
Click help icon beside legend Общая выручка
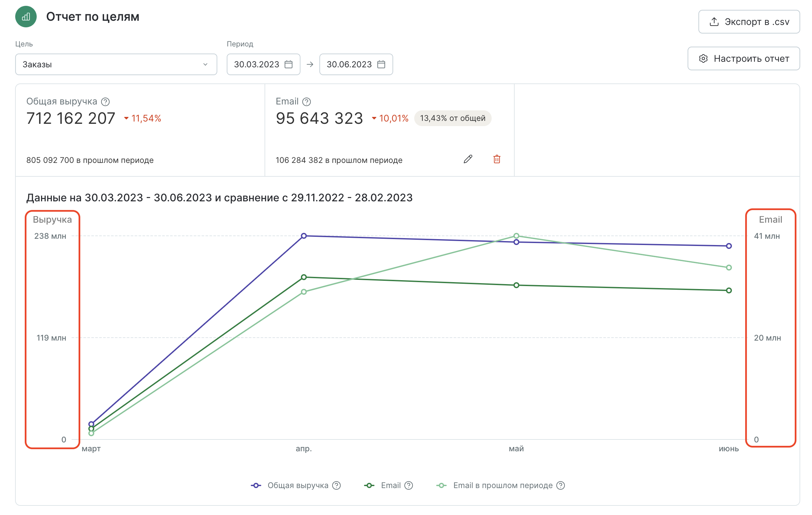click(336, 485)
